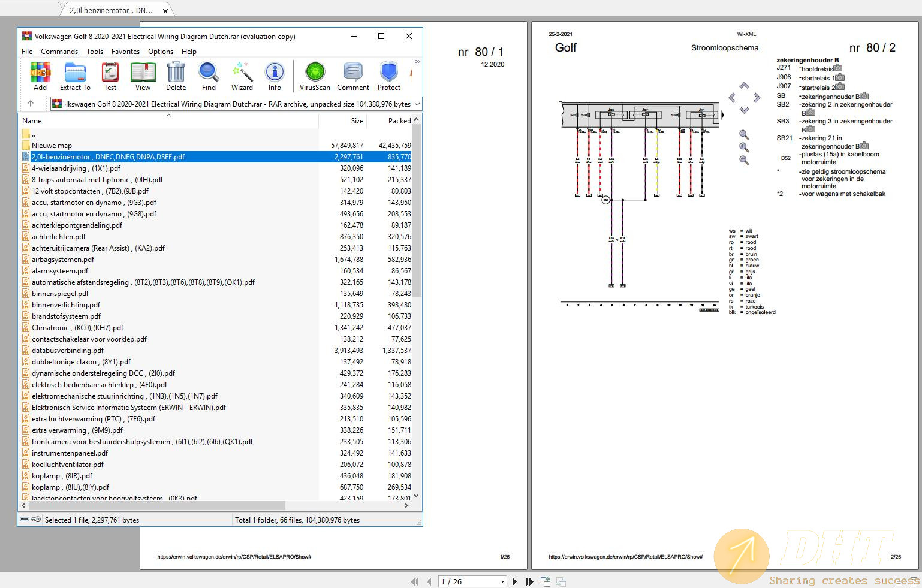
Task: Sort file list by Size column
Action: pyautogui.click(x=342, y=120)
